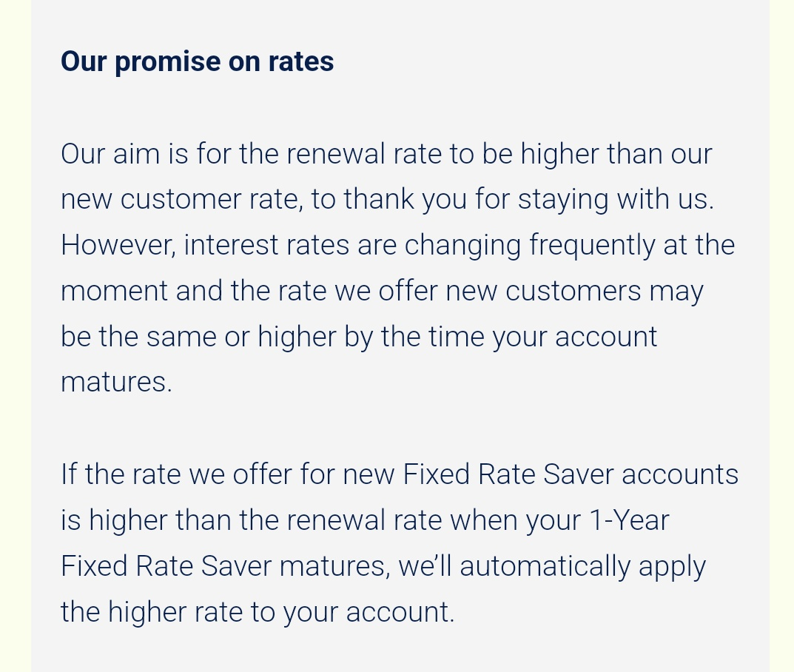Click the word "promise" in the heading
This screenshot has width=794, height=672.
pyautogui.click(x=167, y=63)
